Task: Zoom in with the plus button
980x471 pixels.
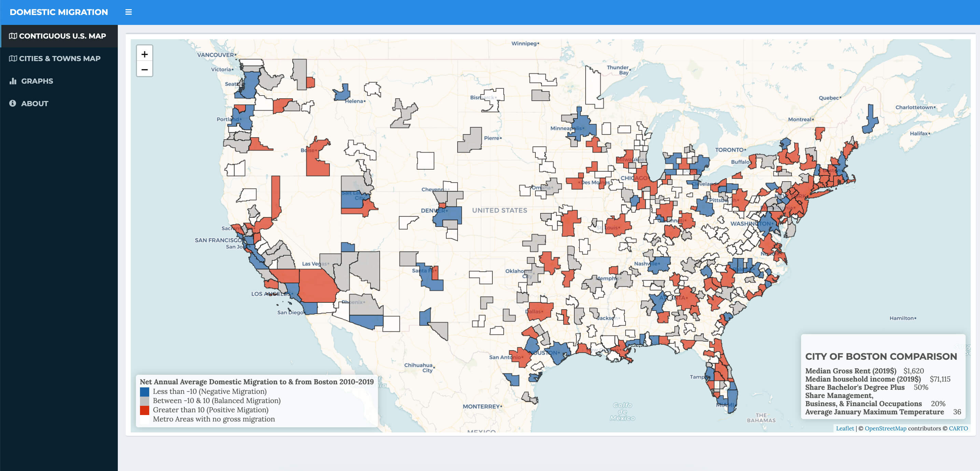Action: tap(144, 54)
